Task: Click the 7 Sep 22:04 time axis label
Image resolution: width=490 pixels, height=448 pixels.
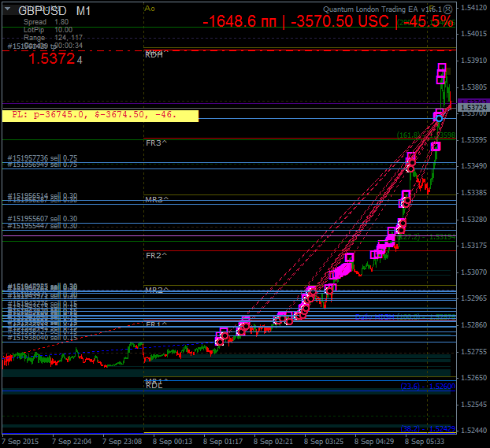Action: [72, 442]
